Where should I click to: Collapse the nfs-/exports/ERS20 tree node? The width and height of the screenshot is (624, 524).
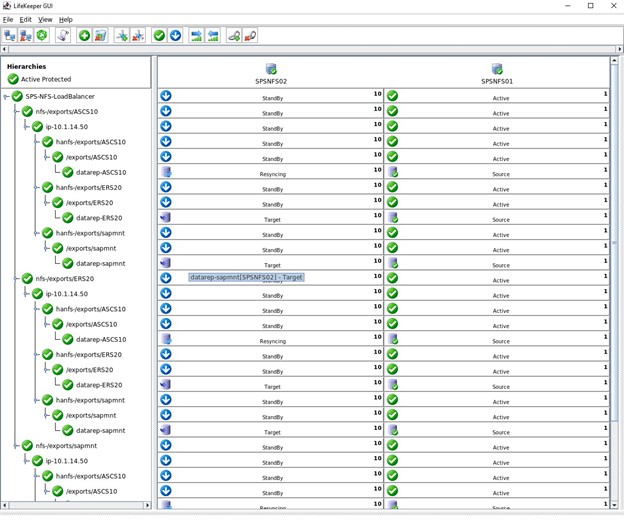click(x=16, y=279)
